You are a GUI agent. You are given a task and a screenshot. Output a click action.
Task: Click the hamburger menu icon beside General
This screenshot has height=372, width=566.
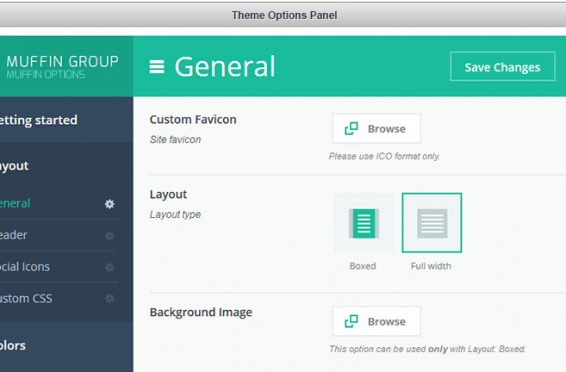tap(157, 67)
